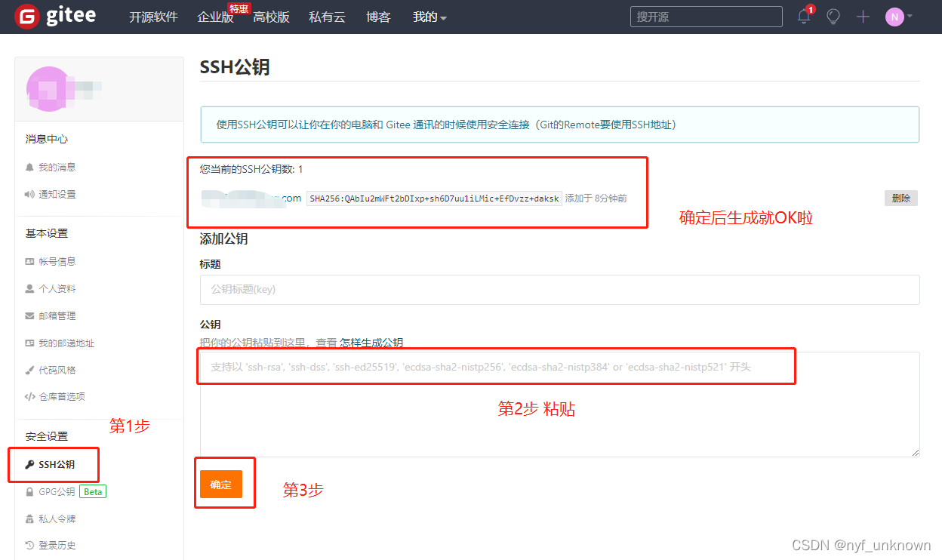This screenshot has height=560, width=942.
Task: Click the icon beside 私人令牌
Action: (x=29, y=518)
